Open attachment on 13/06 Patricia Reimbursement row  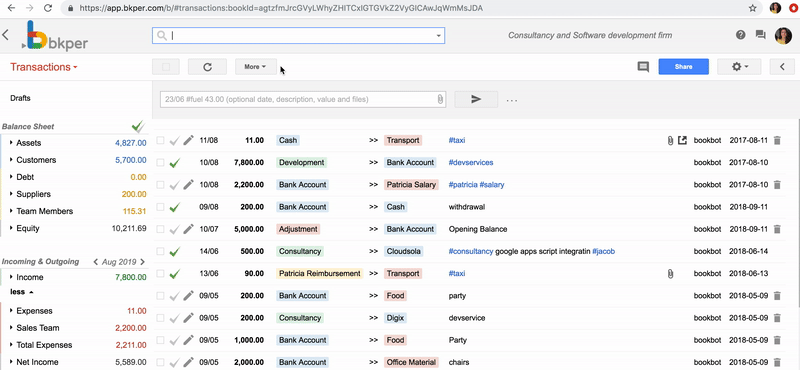pyautogui.click(x=670, y=274)
